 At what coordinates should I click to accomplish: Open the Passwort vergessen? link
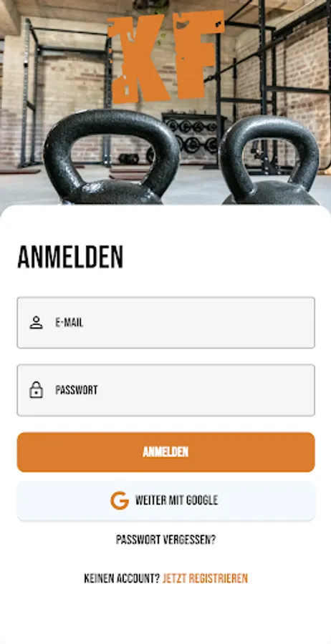pyautogui.click(x=165, y=540)
